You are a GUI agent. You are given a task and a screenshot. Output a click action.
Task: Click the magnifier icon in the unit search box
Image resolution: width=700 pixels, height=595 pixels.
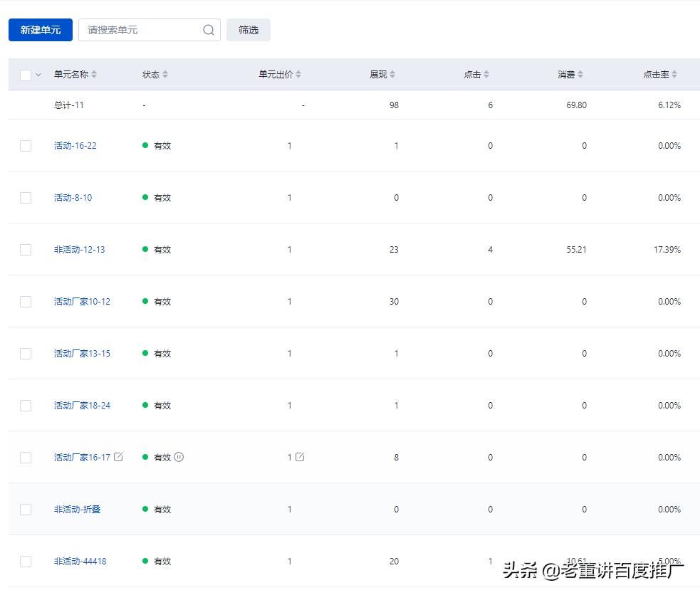[208, 30]
